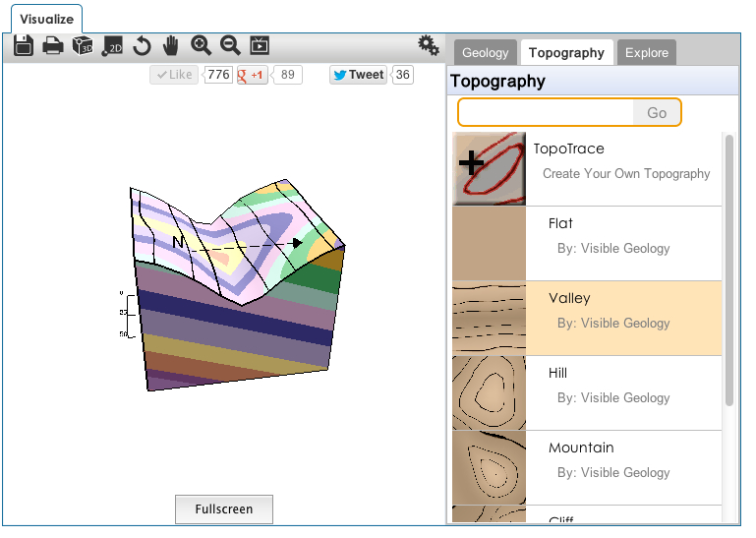Switch to the Explore tab
The width and height of the screenshot is (756, 538).
coord(647,53)
